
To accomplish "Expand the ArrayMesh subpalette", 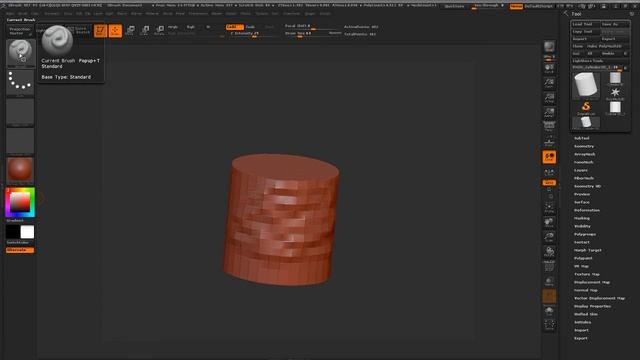I will point(585,154).
